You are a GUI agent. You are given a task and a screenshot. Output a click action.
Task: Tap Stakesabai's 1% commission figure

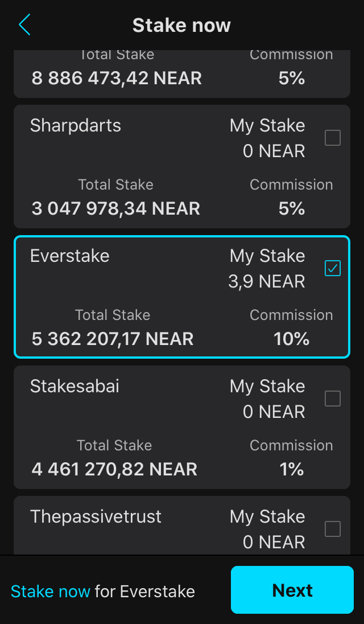tap(291, 469)
